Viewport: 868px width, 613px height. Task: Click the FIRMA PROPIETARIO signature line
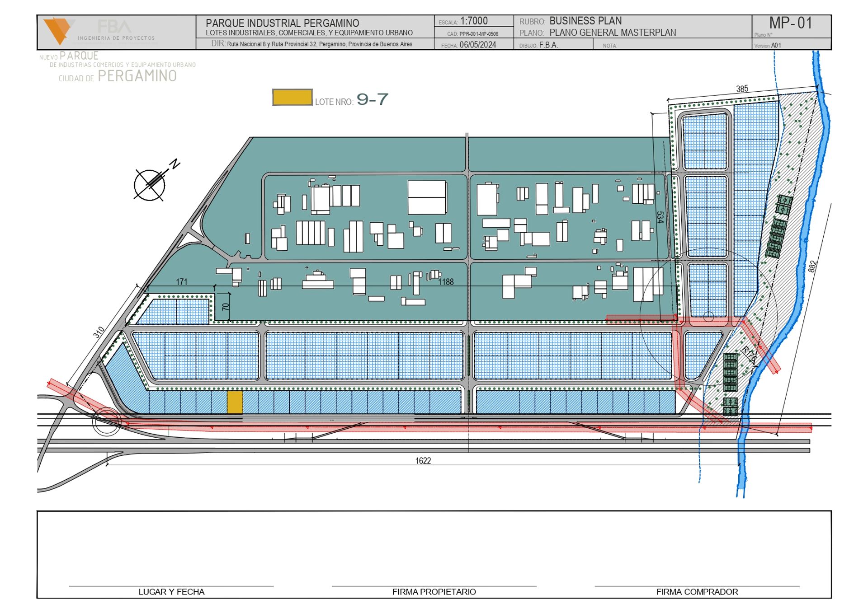(434, 586)
